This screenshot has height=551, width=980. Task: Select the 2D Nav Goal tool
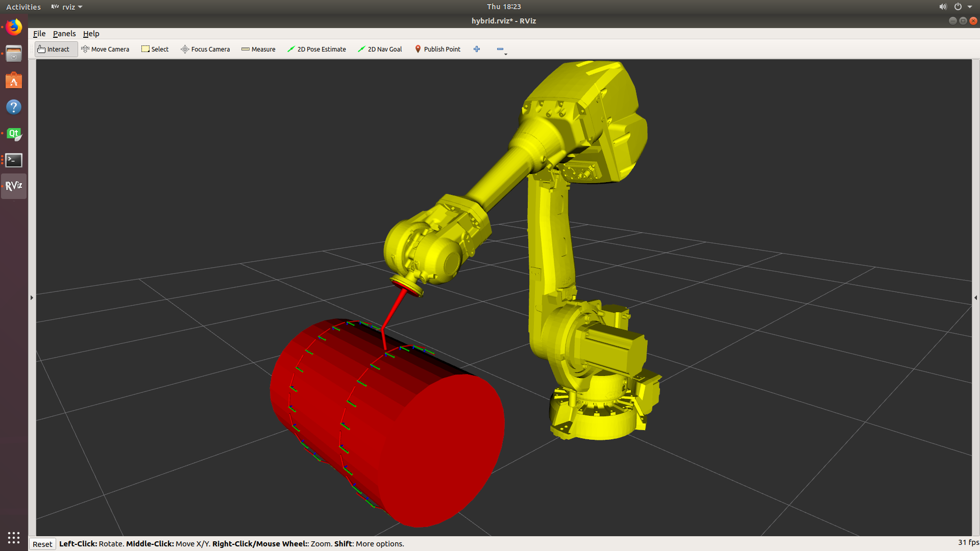click(380, 49)
